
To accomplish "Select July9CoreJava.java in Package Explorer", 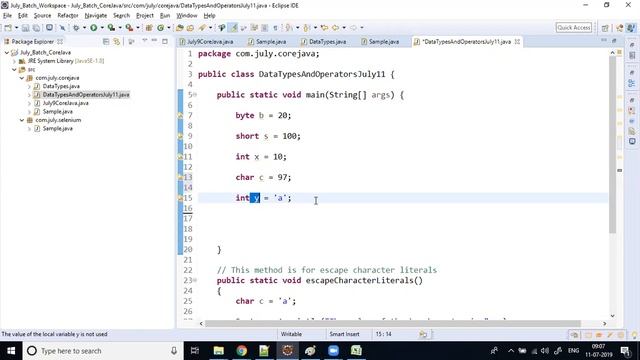I will [65, 103].
